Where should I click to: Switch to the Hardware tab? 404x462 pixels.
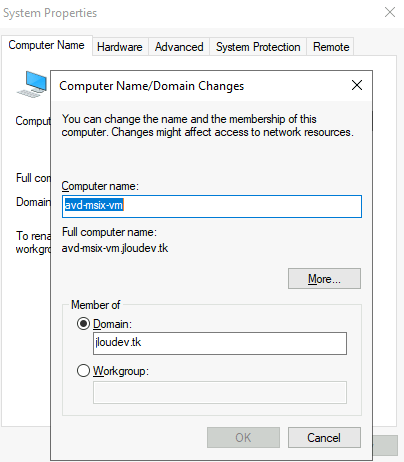pyautogui.click(x=120, y=47)
